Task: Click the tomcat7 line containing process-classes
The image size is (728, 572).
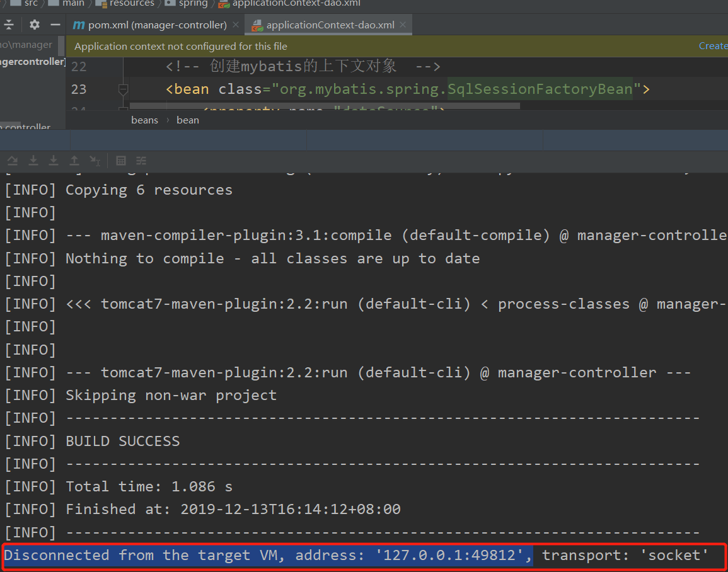Action: (x=366, y=304)
